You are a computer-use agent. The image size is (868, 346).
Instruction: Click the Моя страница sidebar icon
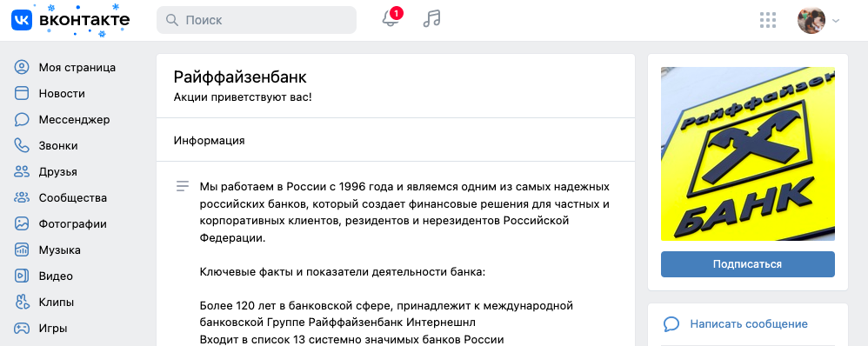tap(22, 68)
